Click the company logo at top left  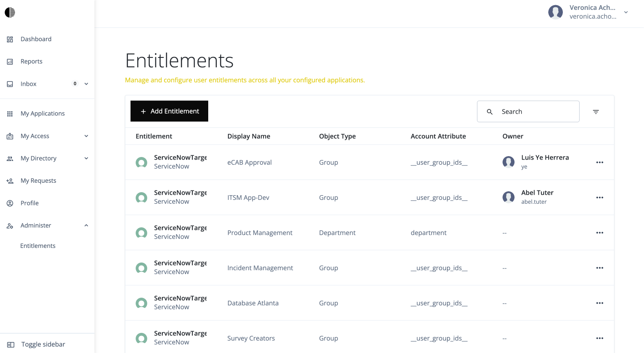(10, 12)
